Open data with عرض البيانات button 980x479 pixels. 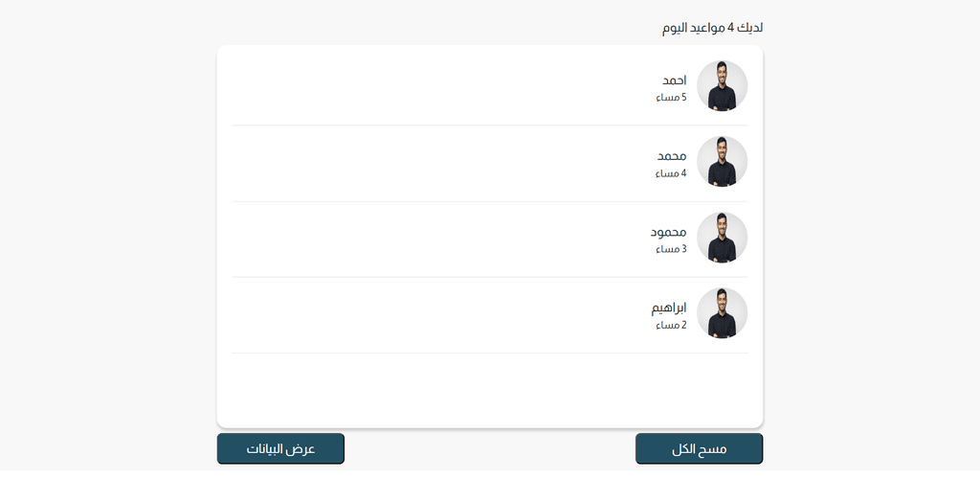click(x=280, y=448)
